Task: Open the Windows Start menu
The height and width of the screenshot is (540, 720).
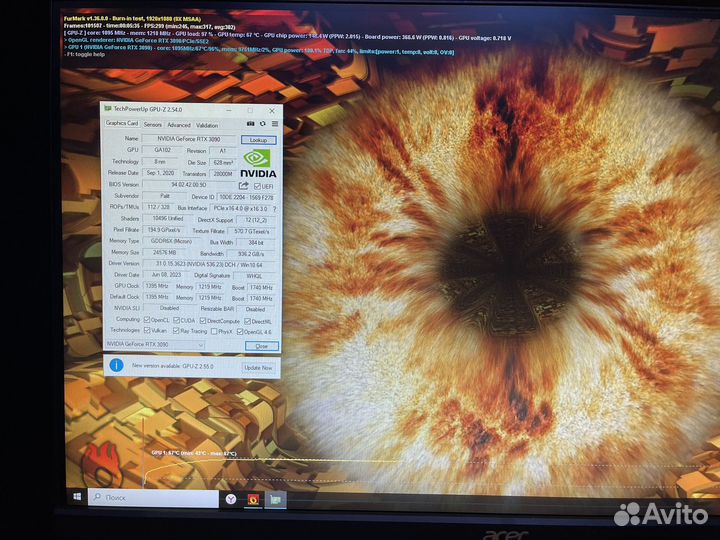Action: [x=77, y=497]
